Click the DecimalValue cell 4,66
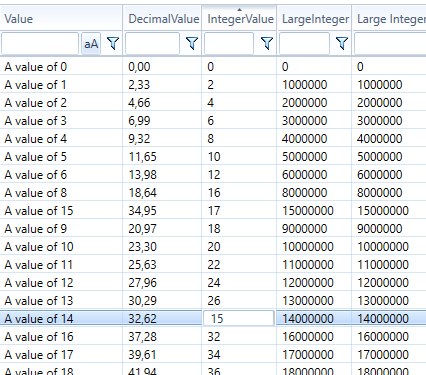This screenshot has width=426, height=375. click(162, 103)
